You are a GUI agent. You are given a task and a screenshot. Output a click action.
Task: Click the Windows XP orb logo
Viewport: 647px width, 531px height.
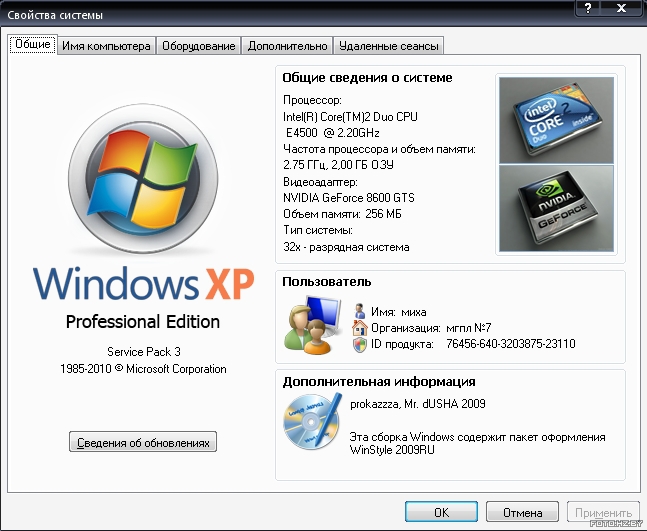tap(143, 179)
